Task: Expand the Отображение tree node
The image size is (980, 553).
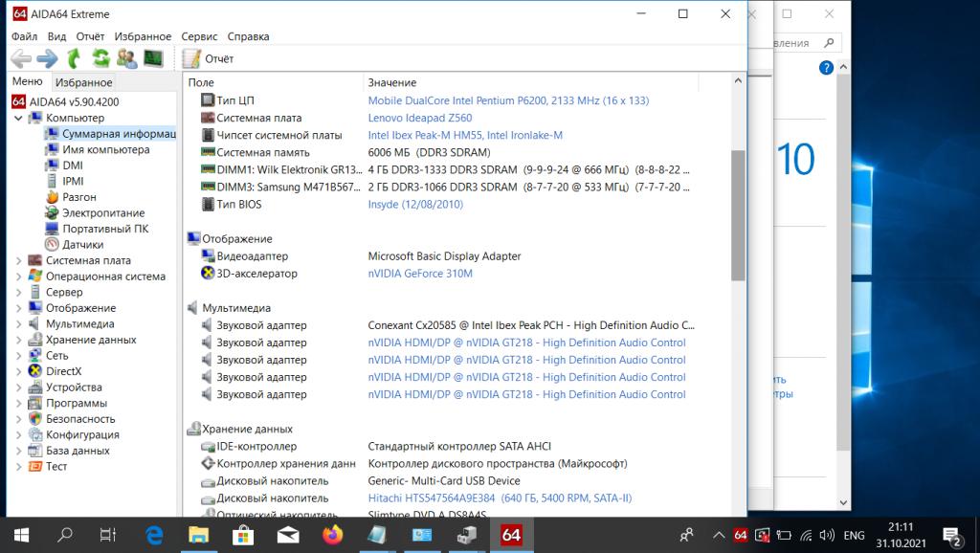Action: [x=18, y=308]
